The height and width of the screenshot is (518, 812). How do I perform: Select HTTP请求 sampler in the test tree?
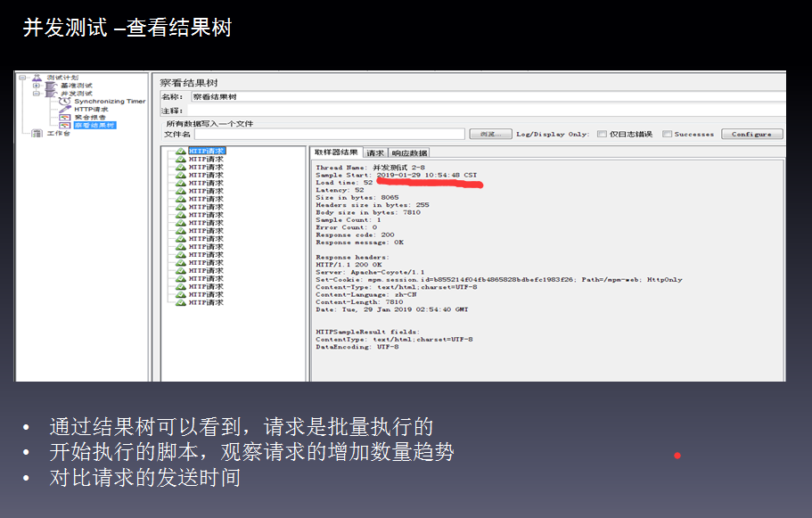tap(91, 110)
